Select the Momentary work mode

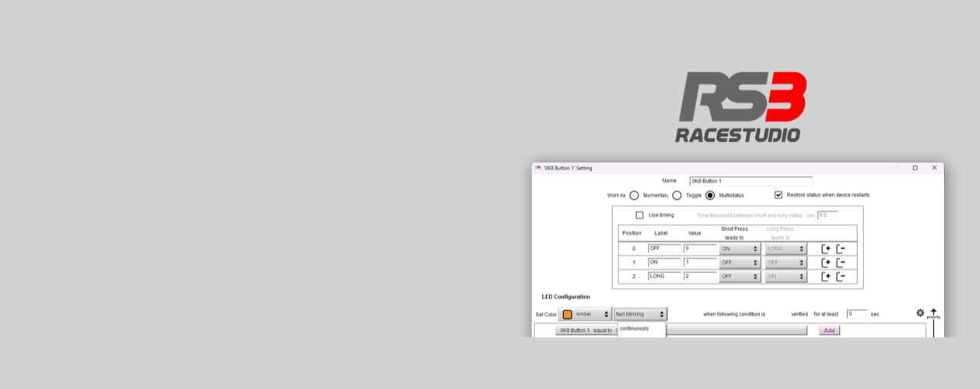point(634,195)
